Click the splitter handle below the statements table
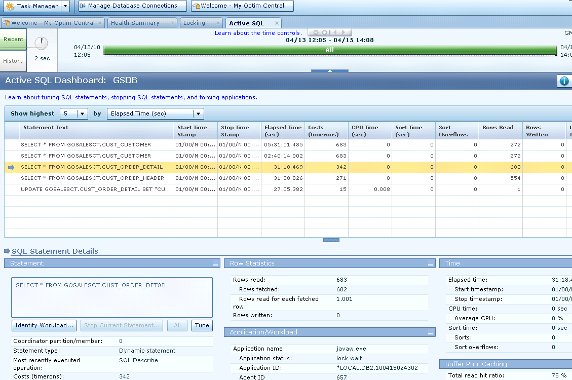572x380 pixels. point(331,240)
